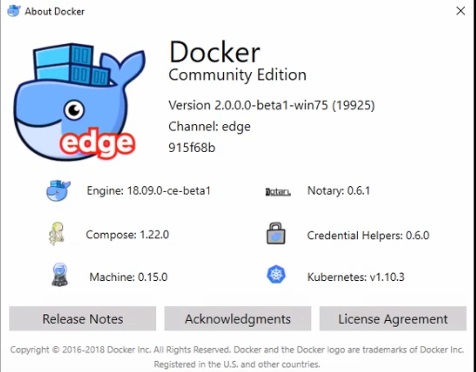Click the Docker Community Edition heading
Screen dimensions: 476x372
pos(237,62)
